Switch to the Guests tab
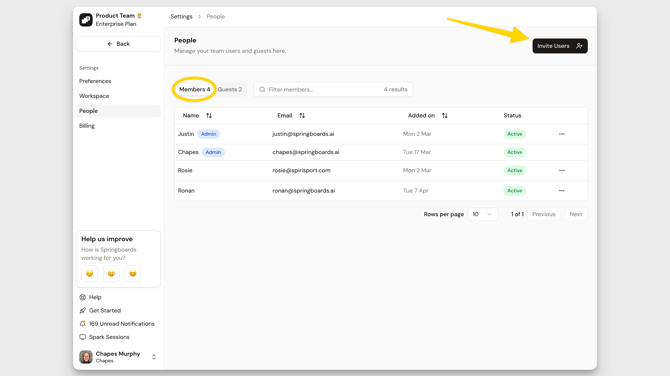The image size is (670, 376). pos(229,89)
